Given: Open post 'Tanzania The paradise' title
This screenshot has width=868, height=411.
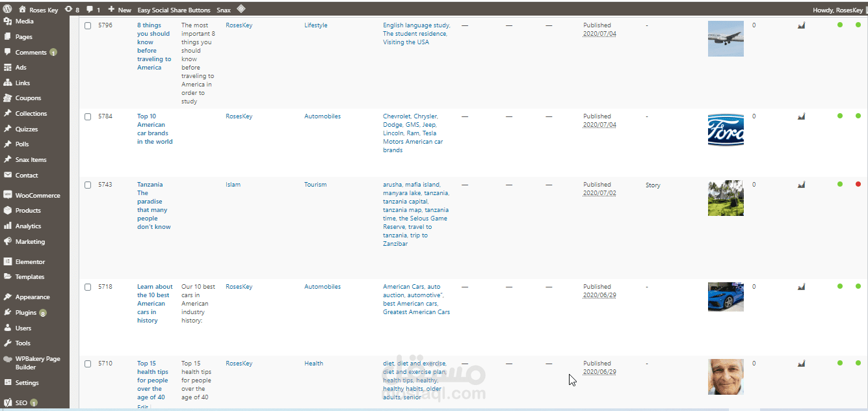Looking at the screenshot, I should [153, 205].
